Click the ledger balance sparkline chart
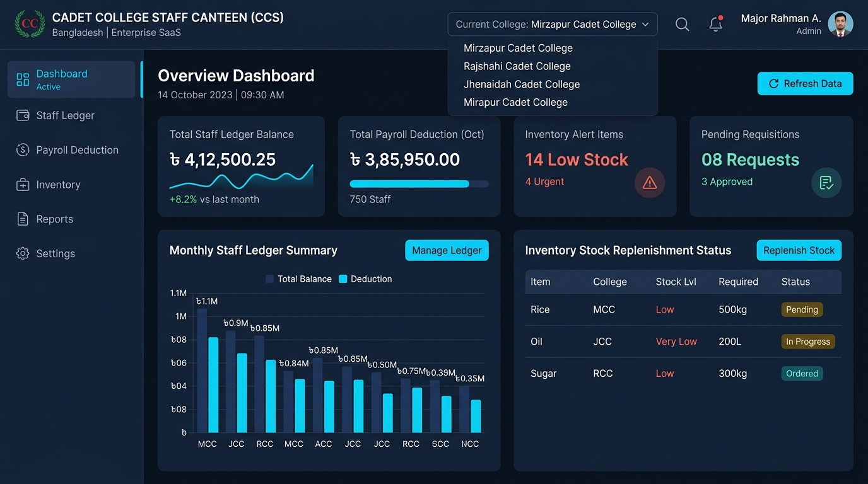868x484 pixels. click(x=241, y=177)
